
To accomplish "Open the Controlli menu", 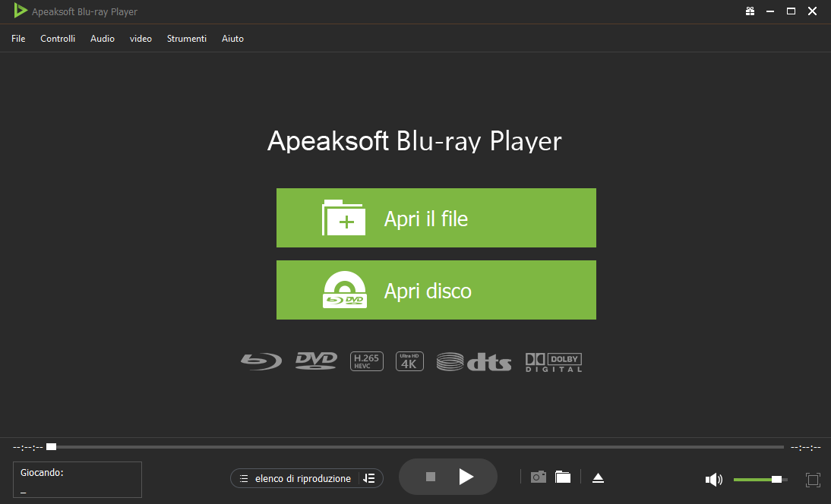I will coord(58,39).
